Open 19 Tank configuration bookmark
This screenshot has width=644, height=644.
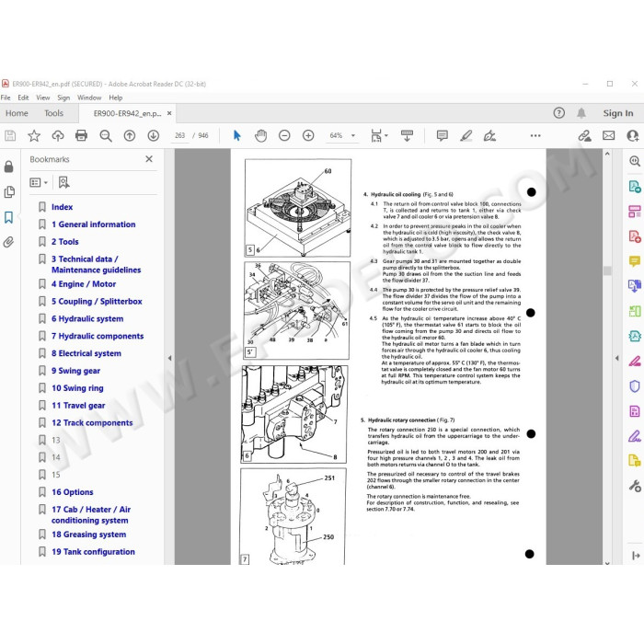pos(93,552)
